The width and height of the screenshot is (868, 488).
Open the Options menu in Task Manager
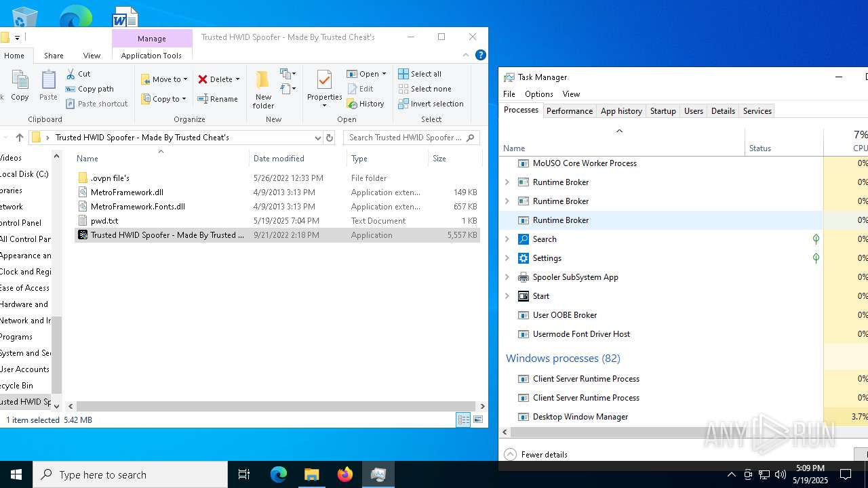tap(538, 94)
